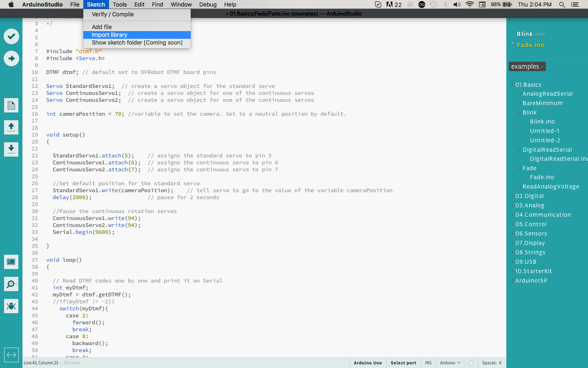Click the double-arrow sidebar toggle icon
Image resolution: width=588 pixels, height=368 pixels.
[11, 355]
